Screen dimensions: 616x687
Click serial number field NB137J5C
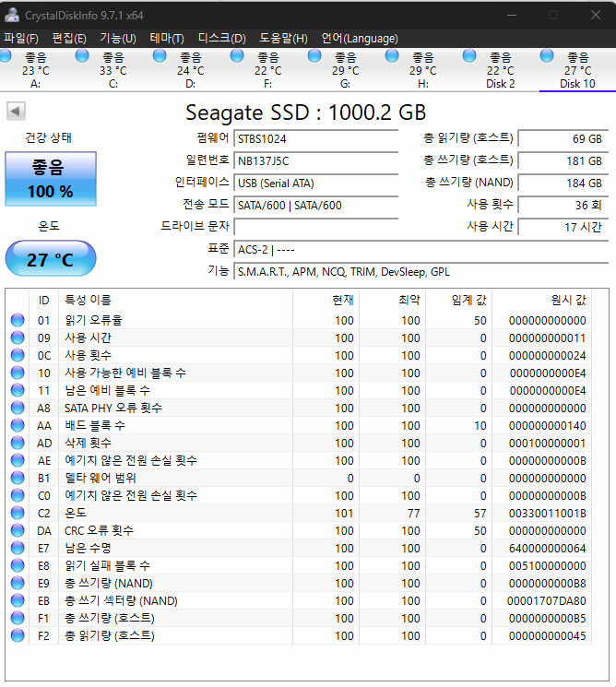(316, 160)
